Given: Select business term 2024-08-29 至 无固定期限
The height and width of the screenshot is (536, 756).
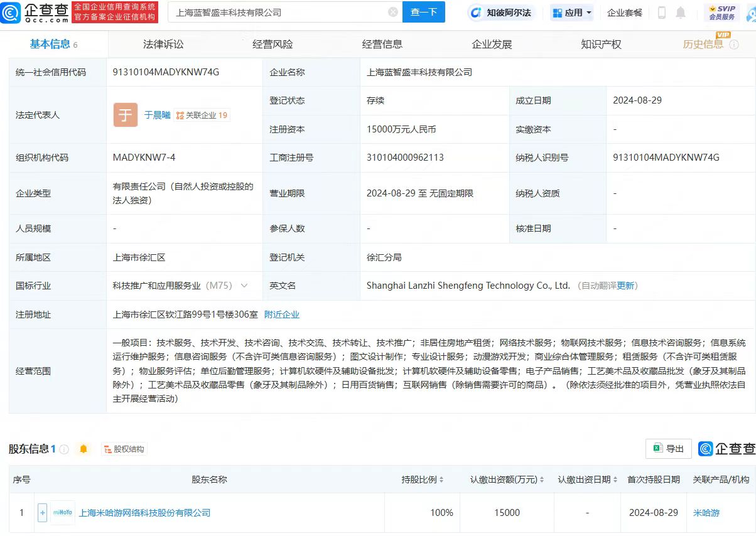Looking at the screenshot, I should (x=420, y=193).
